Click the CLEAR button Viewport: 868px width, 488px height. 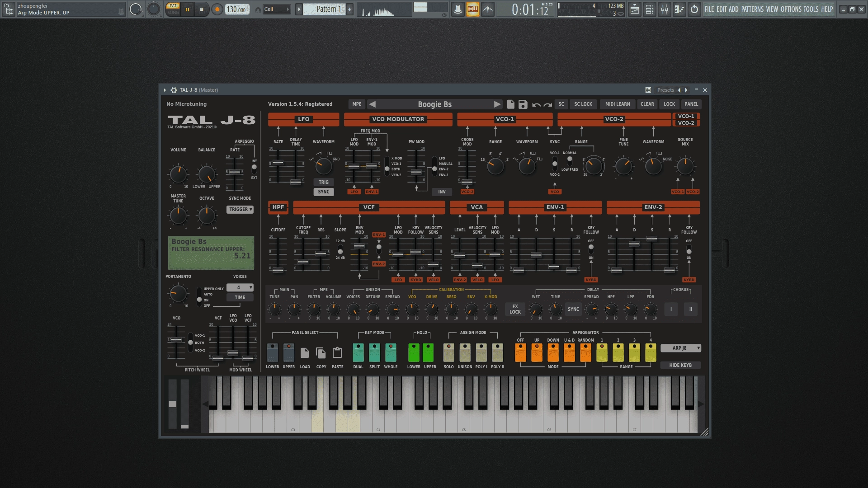[x=647, y=104]
